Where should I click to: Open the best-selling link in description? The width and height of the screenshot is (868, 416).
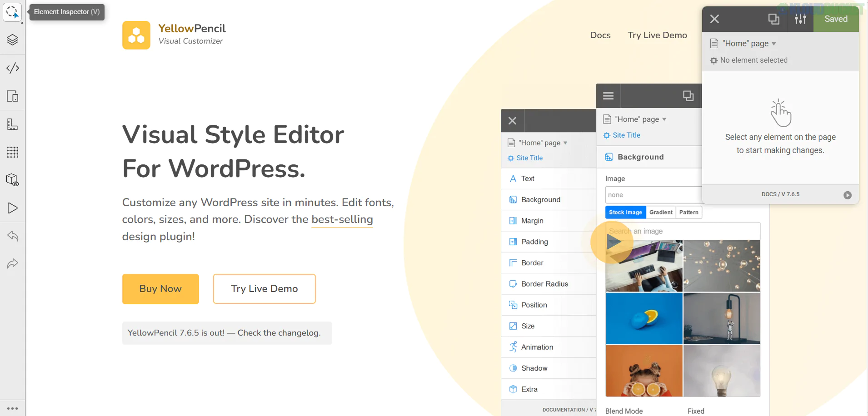tap(342, 219)
